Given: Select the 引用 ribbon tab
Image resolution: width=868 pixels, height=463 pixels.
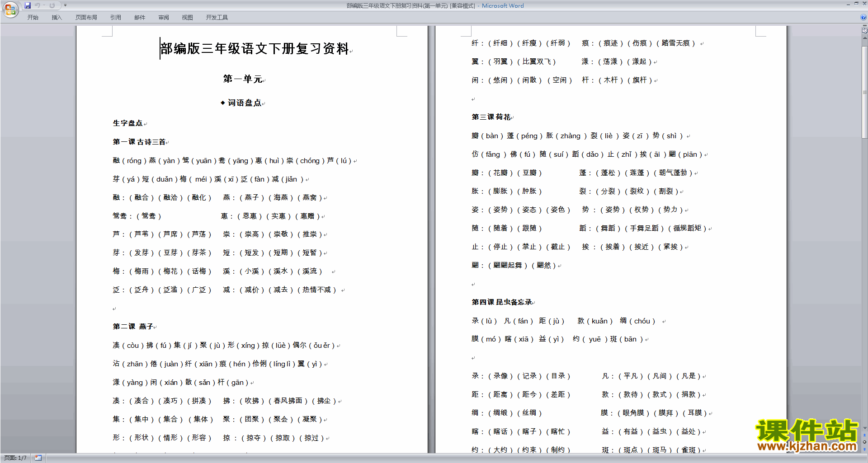Looking at the screenshot, I should 116,18.
